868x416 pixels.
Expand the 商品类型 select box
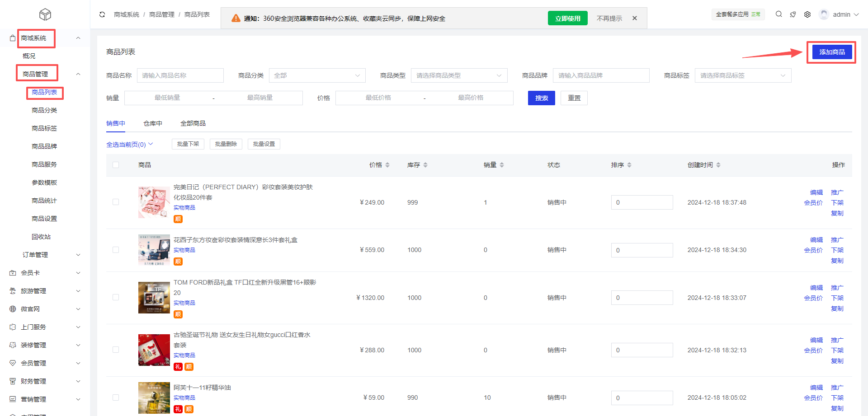(459, 75)
